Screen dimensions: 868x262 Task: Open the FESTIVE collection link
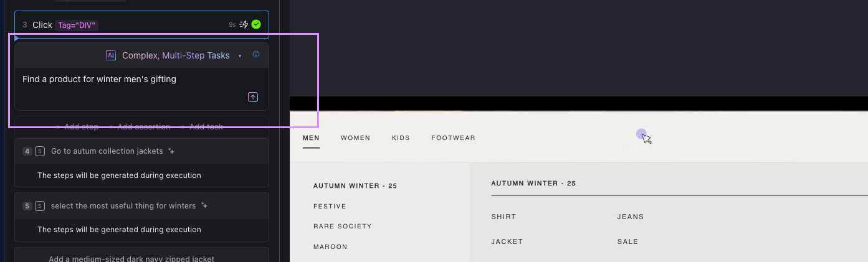pyautogui.click(x=330, y=207)
